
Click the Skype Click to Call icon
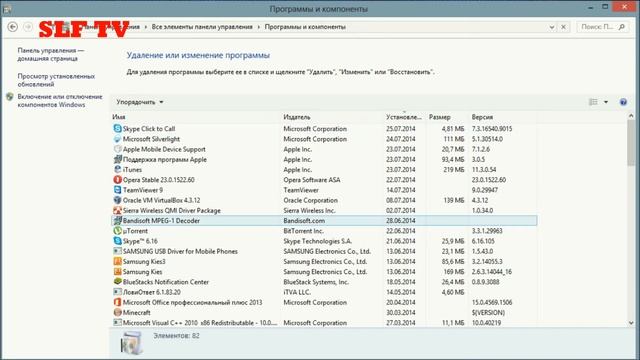coord(118,129)
